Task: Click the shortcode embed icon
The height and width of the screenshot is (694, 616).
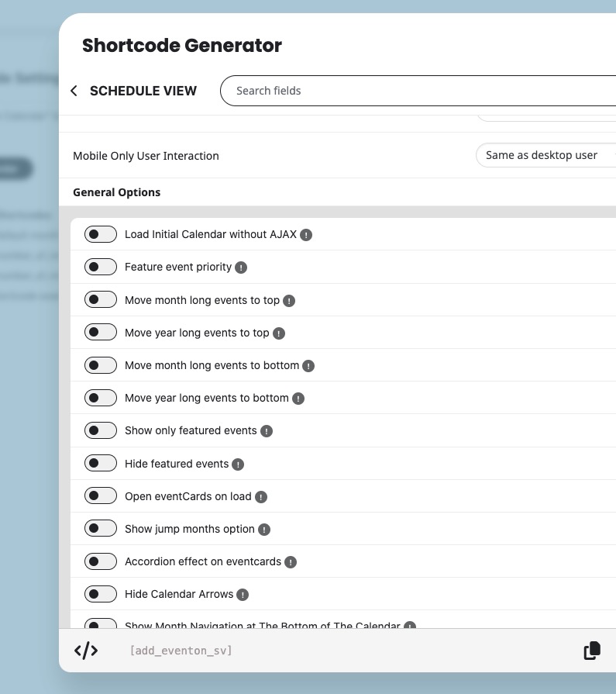Action: [x=86, y=651]
